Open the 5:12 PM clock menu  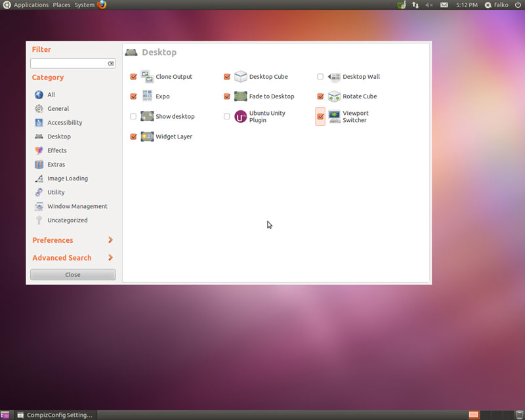[x=467, y=5]
